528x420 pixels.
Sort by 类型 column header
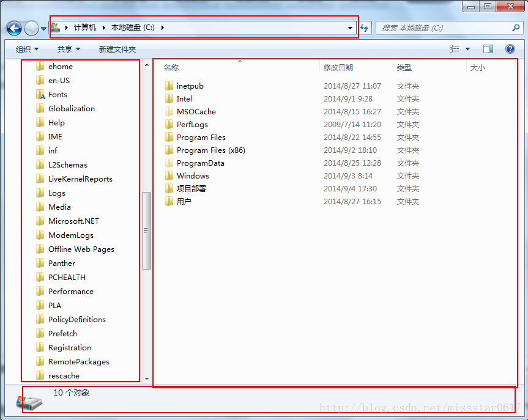(x=404, y=68)
